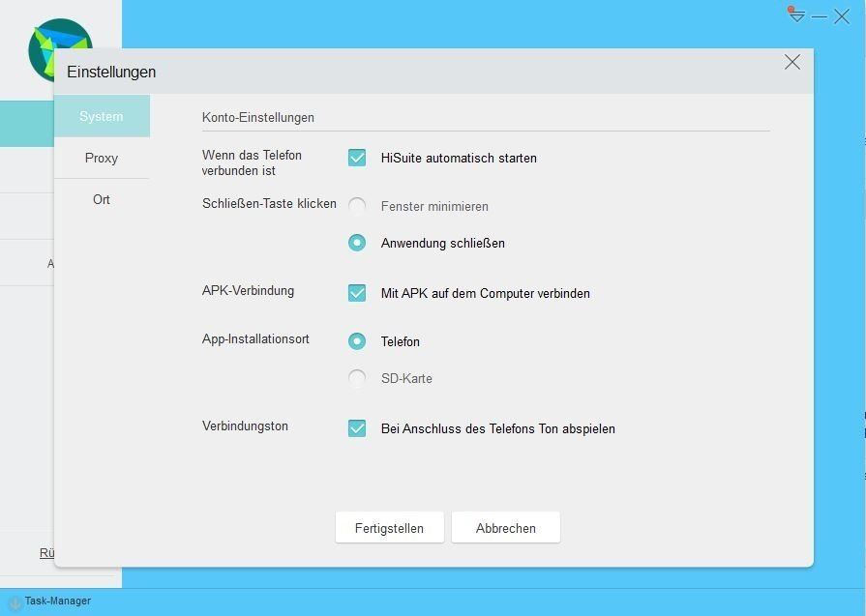Click the Fertigstellen button

click(389, 528)
